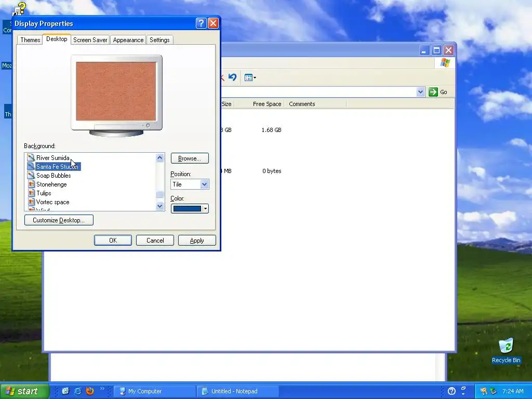Click the Stonehenge image file icon
Image resolution: width=532 pixels, height=399 pixels.
coord(31,184)
